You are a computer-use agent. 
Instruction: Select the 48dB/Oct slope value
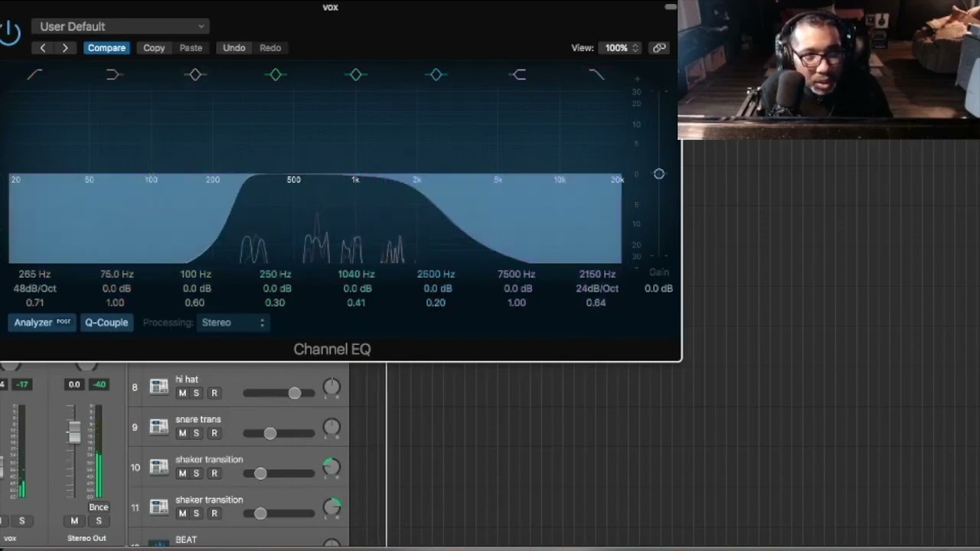34,289
